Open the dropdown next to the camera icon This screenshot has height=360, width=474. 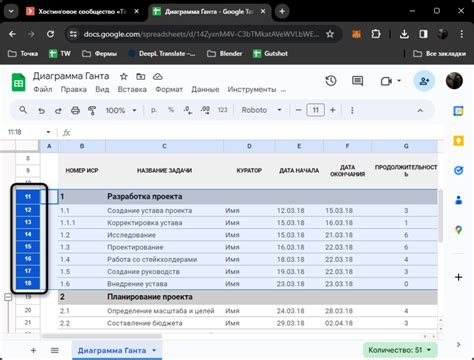(x=399, y=81)
